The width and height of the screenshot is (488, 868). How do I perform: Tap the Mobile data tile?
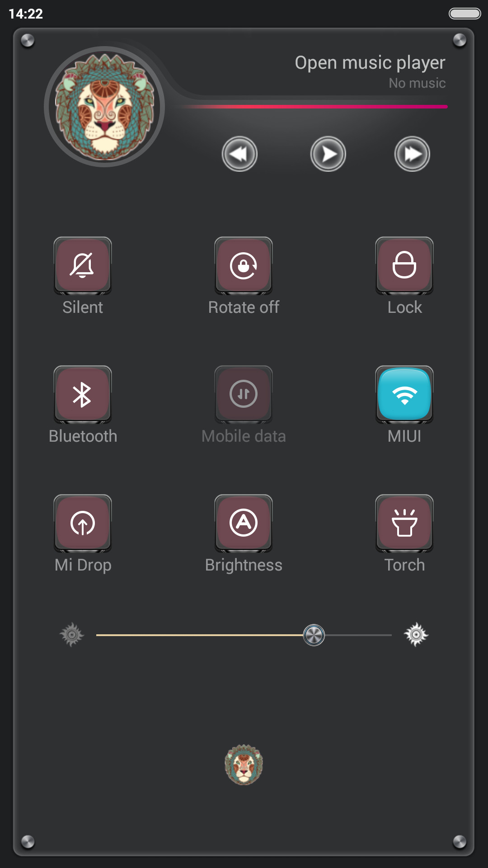244,395
